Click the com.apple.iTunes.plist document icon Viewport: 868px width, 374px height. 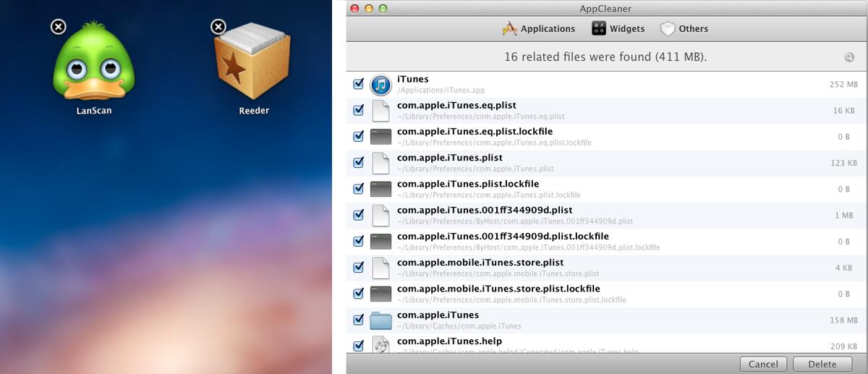[380, 163]
